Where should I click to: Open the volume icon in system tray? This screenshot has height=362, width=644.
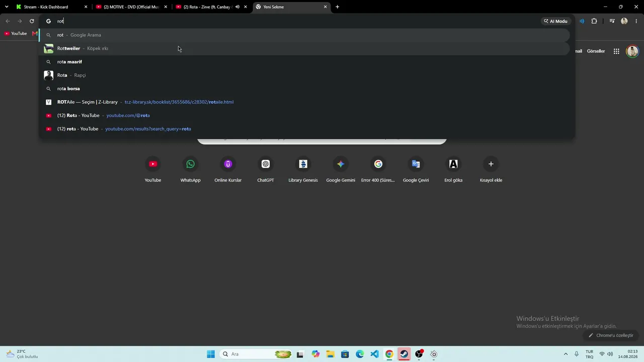point(610,354)
